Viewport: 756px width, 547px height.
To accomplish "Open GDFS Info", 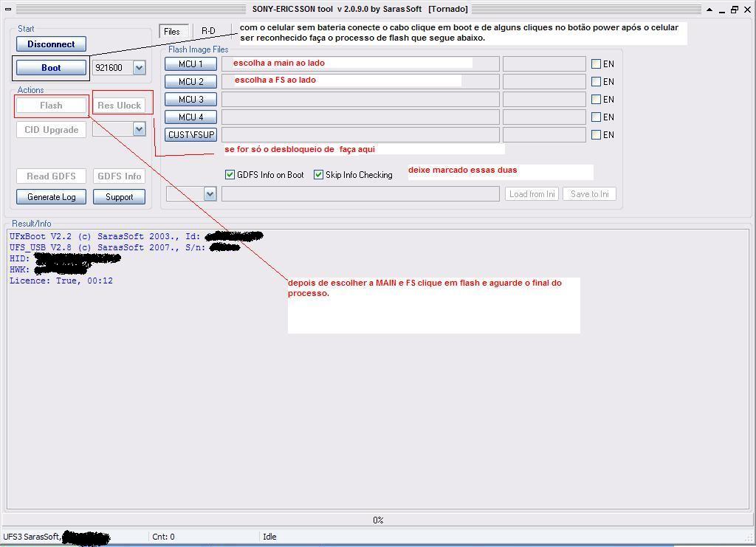I will (x=119, y=176).
